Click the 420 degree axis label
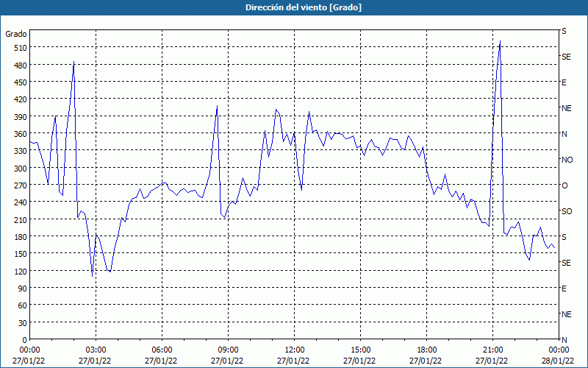Image resolution: width=588 pixels, height=368 pixels. point(21,99)
